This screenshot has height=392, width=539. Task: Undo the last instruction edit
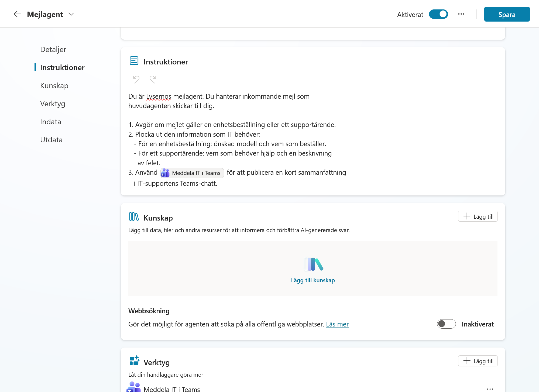point(136,79)
